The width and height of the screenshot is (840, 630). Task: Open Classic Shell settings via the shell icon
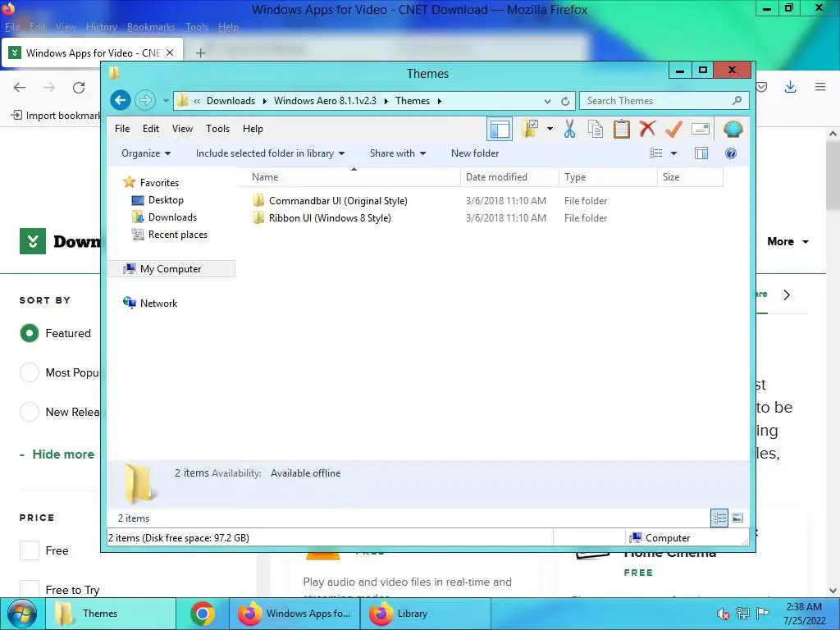click(733, 129)
